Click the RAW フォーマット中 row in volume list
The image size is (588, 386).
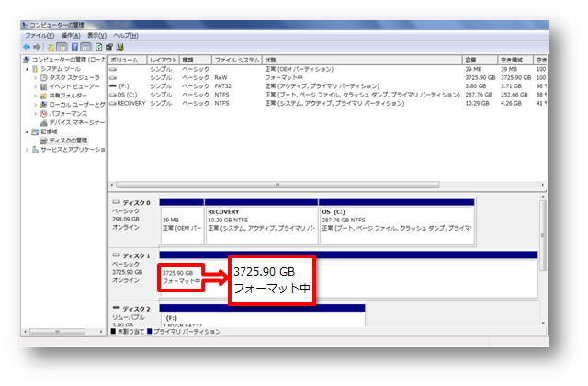327,77
